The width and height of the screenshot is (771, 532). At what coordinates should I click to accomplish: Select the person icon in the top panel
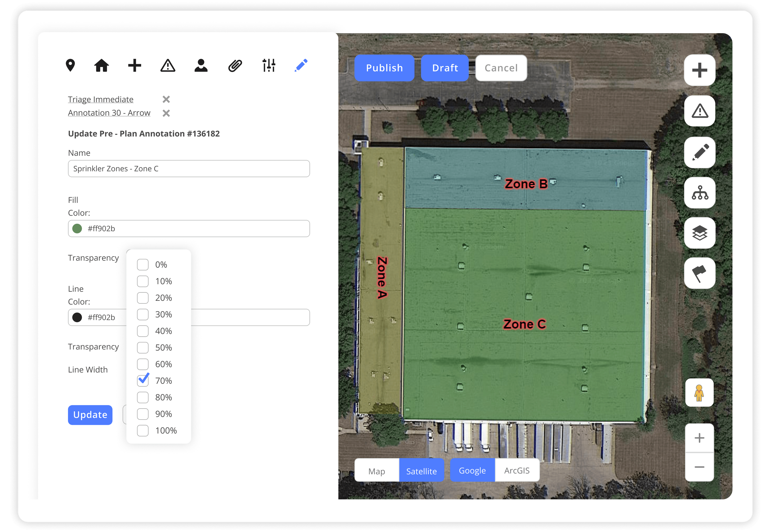pos(201,66)
